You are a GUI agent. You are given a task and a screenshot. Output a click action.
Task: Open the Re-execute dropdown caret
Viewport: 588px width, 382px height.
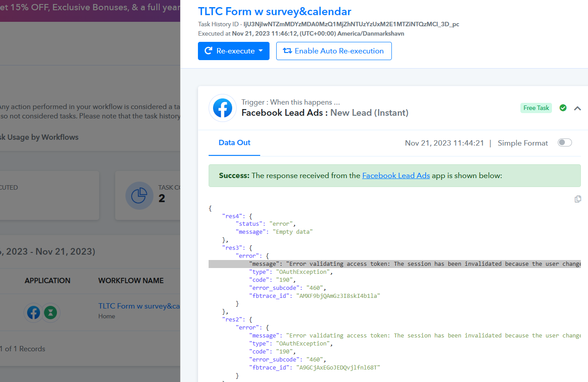pyautogui.click(x=261, y=51)
